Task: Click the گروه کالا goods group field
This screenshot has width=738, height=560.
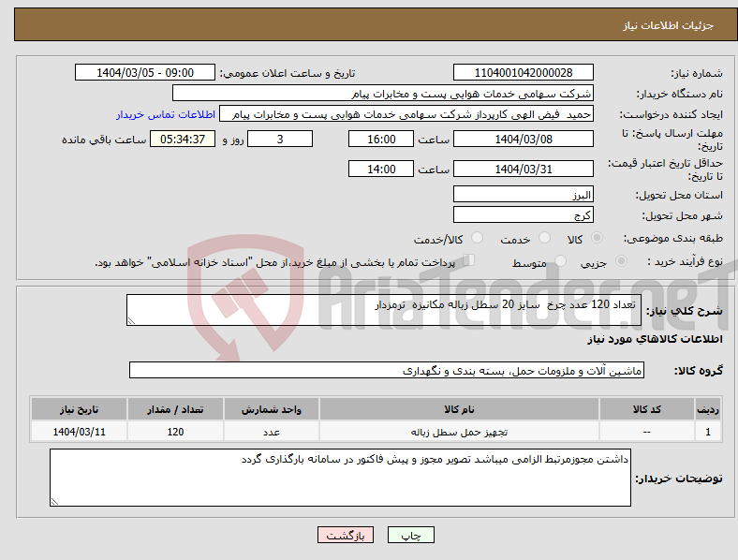Action: (387, 370)
